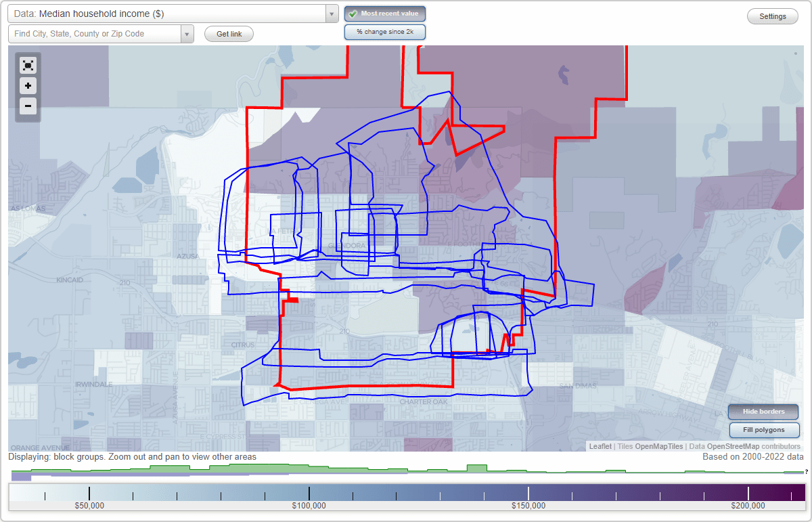The width and height of the screenshot is (812, 522).
Task: Click the zoom in plus icon
Action: pyautogui.click(x=28, y=86)
